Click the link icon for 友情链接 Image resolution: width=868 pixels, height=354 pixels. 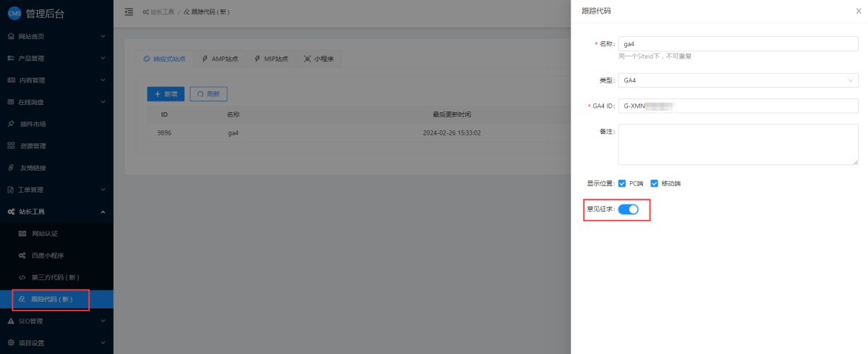coord(11,168)
